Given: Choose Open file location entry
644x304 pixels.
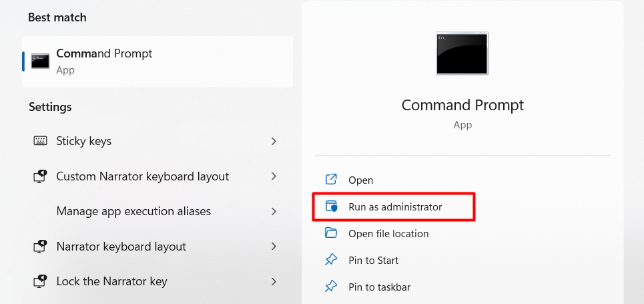Looking at the screenshot, I should click(388, 234).
